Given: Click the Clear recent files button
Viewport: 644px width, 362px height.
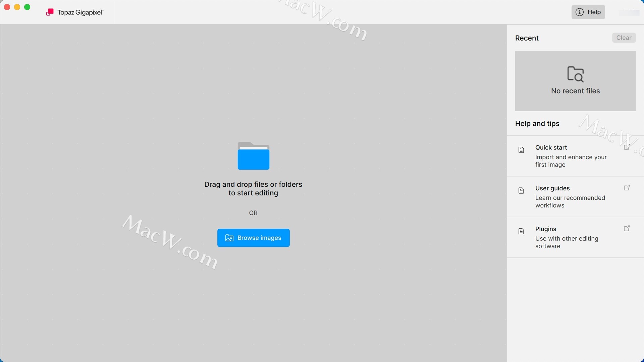Looking at the screenshot, I should pyautogui.click(x=624, y=38).
